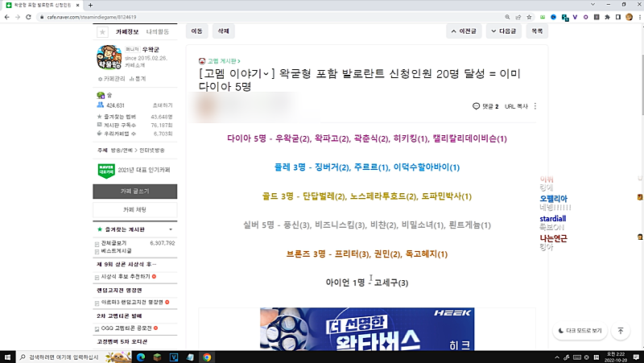Click the 초대하기 invite link

click(163, 105)
